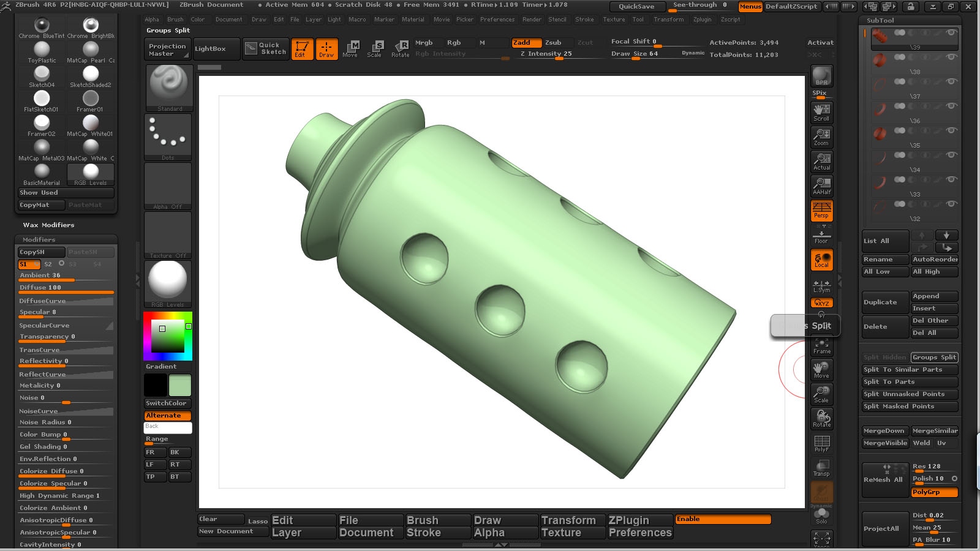Activate the Edit mode button
This screenshot has width=980, height=551.
click(x=302, y=49)
